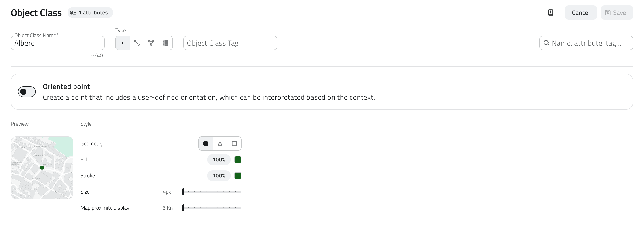644x226 pixels.
Task: Open the Fill color swatch
Action: pyautogui.click(x=238, y=160)
